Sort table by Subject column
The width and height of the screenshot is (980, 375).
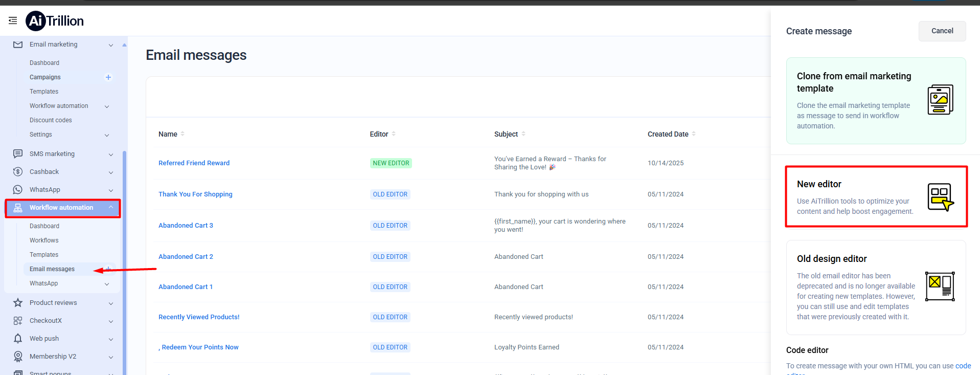(x=523, y=134)
